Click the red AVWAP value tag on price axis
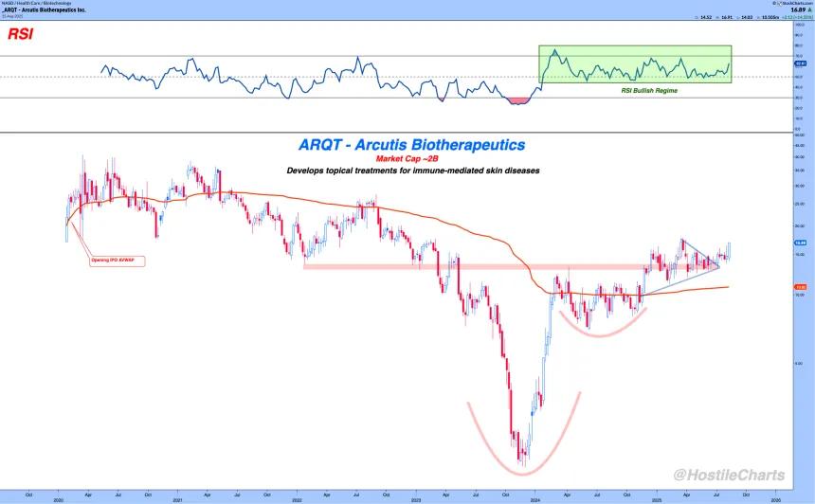Image resolution: width=815 pixels, height=504 pixels. coord(801,287)
